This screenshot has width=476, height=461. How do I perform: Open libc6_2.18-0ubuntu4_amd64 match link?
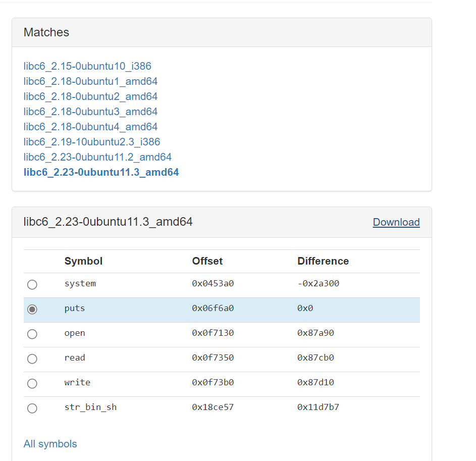pos(90,127)
